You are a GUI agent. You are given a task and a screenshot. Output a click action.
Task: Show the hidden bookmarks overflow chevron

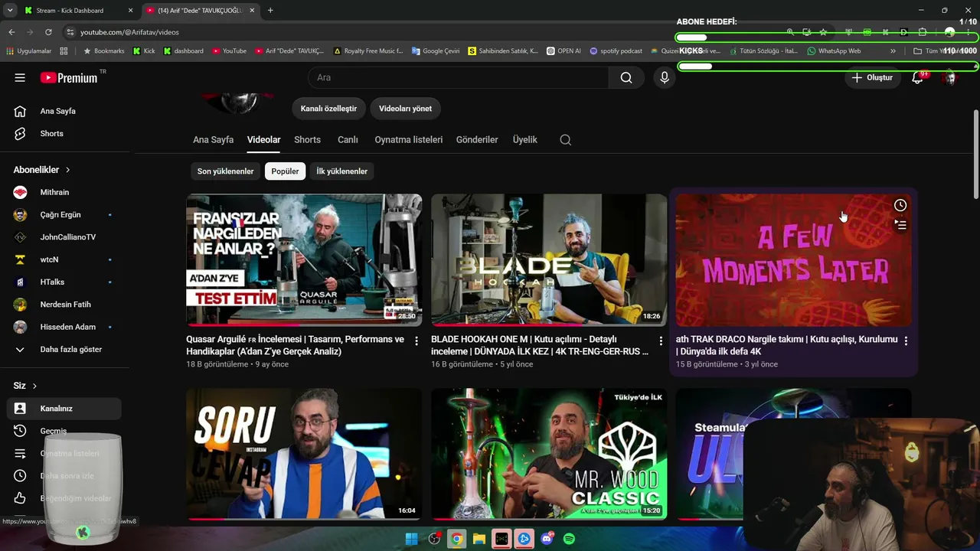(893, 51)
